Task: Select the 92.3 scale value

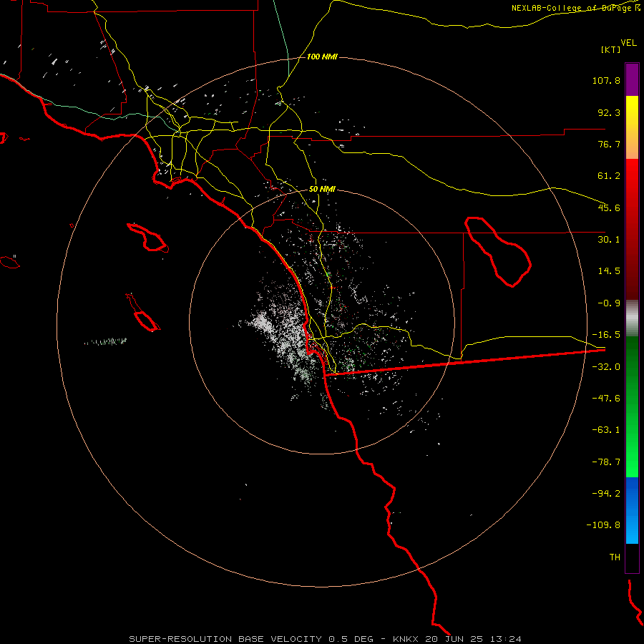Action: tap(609, 112)
